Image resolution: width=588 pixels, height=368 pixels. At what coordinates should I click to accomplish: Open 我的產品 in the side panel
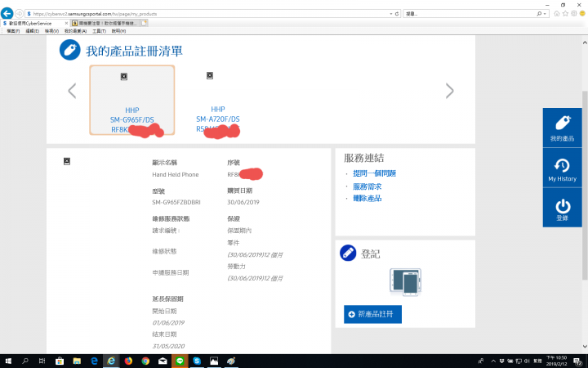(x=562, y=128)
